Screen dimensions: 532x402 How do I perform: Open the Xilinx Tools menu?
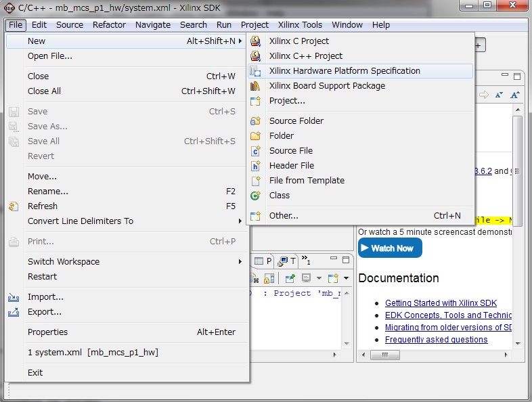(300, 25)
